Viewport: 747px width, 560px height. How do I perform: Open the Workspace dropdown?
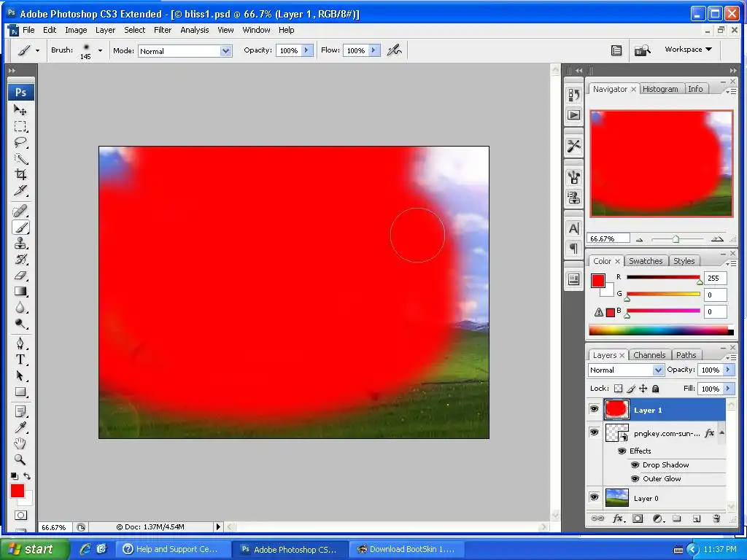tap(688, 50)
